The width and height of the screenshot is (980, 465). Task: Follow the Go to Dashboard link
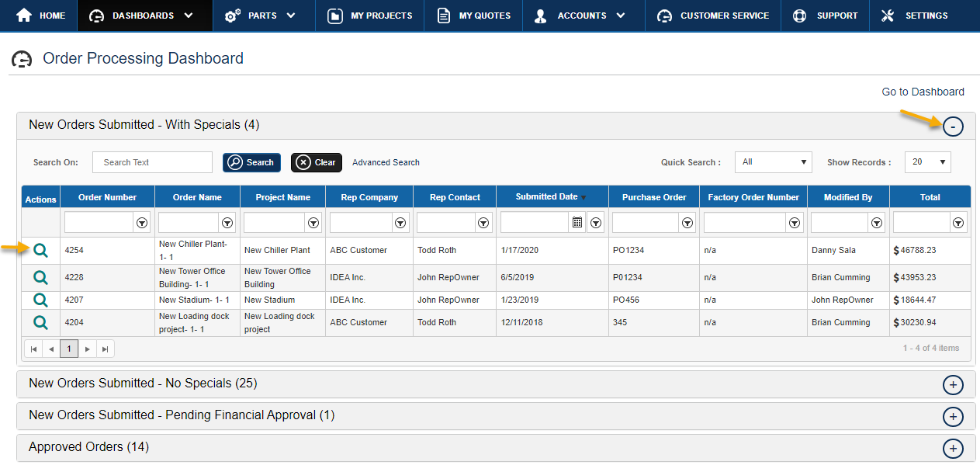[x=923, y=92]
